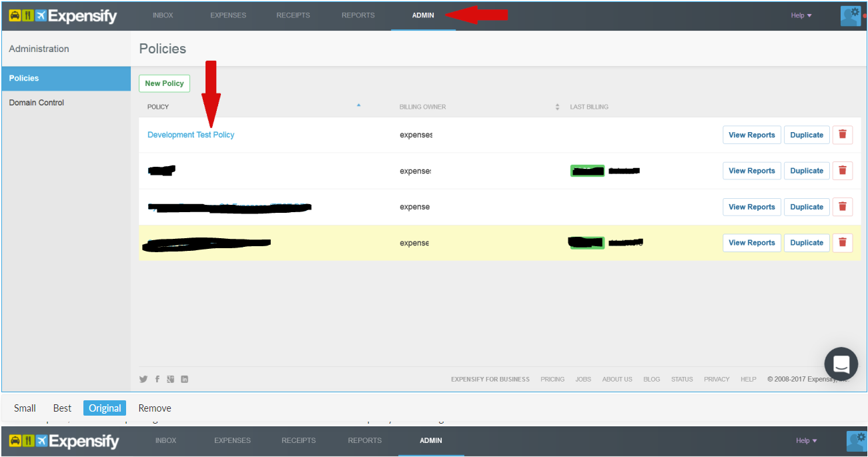Open the LinkedIn icon in the footer
Image resolution: width=868 pixels, height=457 pixels.
coord(185,379)
